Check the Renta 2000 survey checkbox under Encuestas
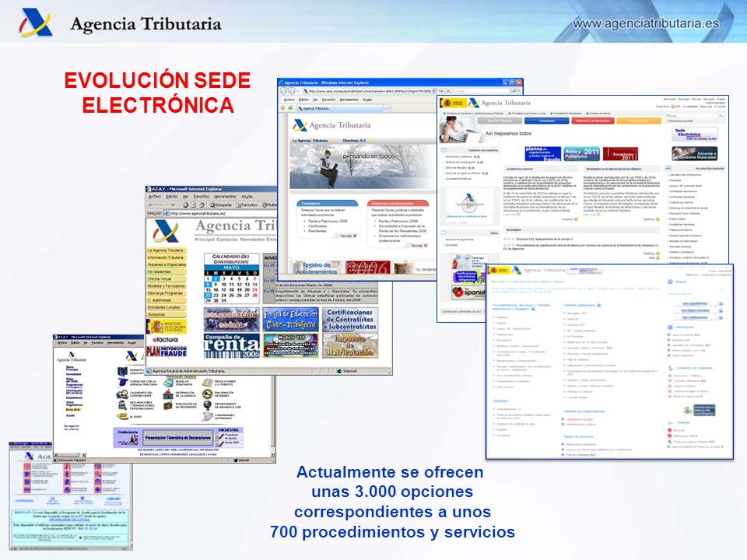The width and height of the screenshot is (747, 560). tap(217, 443)
